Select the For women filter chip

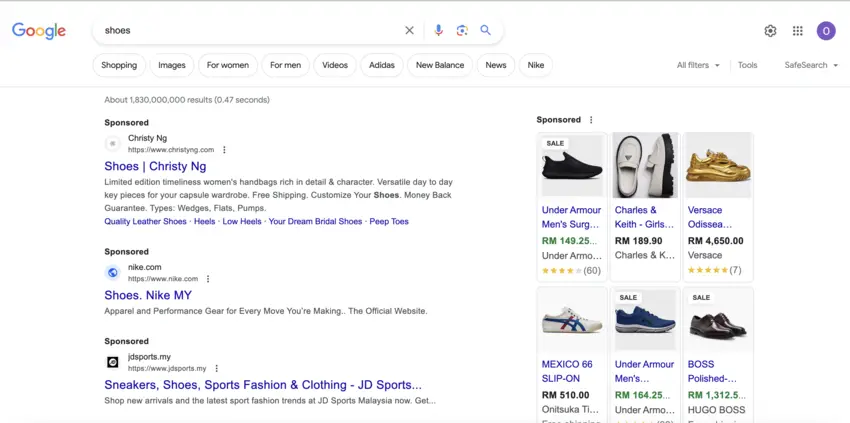click(x=228, y=65)
